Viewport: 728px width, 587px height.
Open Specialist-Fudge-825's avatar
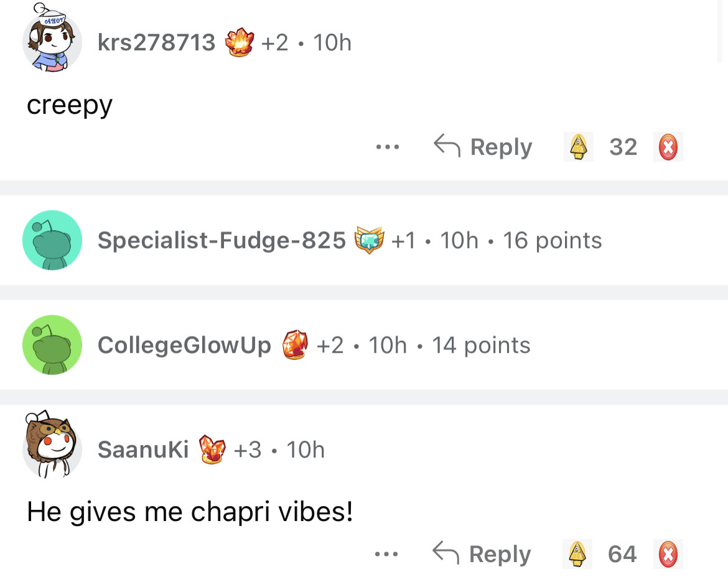52,240
